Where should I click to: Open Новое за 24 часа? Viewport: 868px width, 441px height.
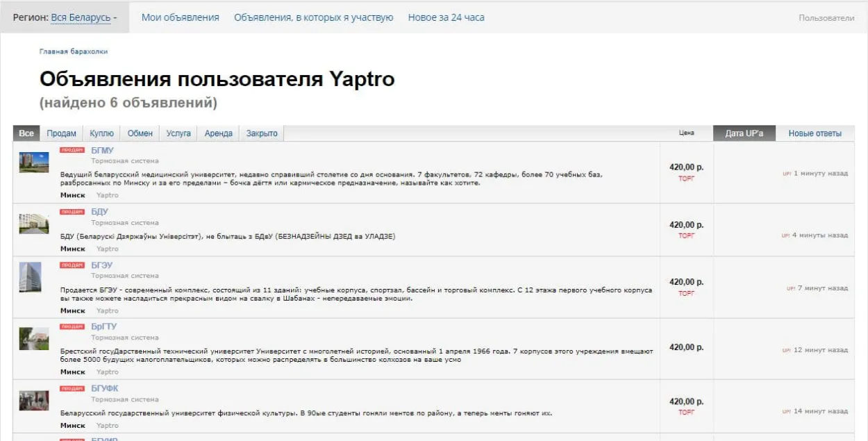[446, 17]
